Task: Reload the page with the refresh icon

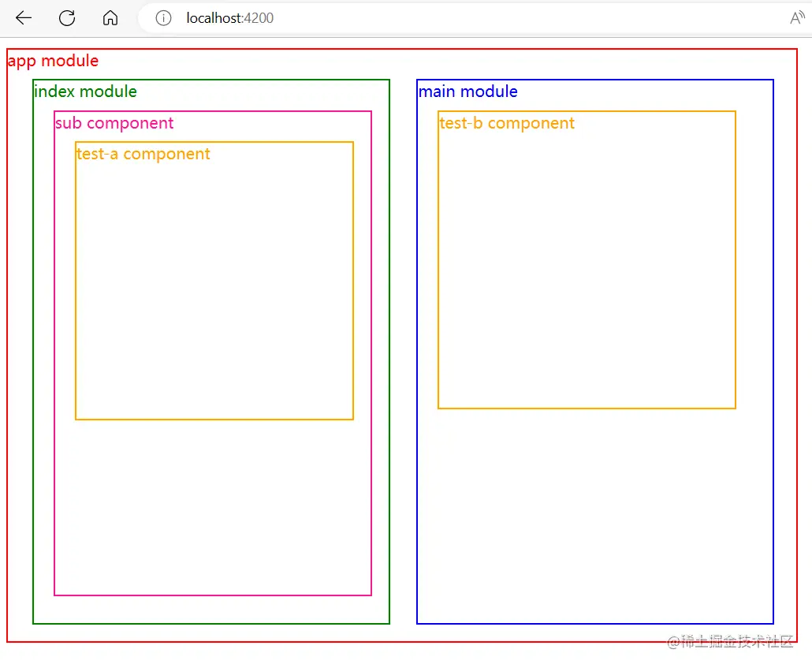Action: click(x=67, y=18)
